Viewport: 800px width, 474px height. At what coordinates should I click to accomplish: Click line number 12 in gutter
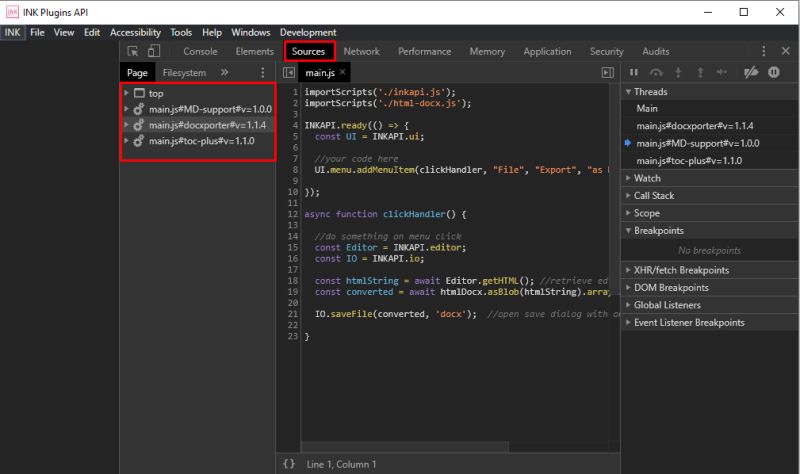pos(292,214)
